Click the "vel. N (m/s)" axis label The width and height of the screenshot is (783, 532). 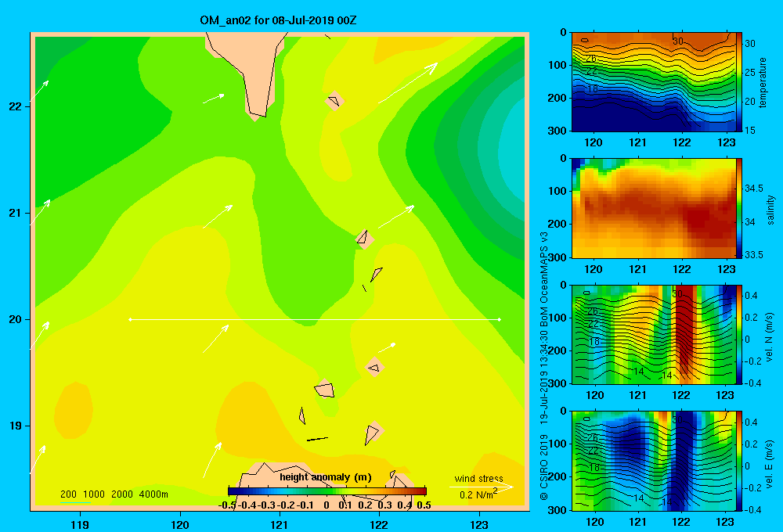click(x=770, y=337)
